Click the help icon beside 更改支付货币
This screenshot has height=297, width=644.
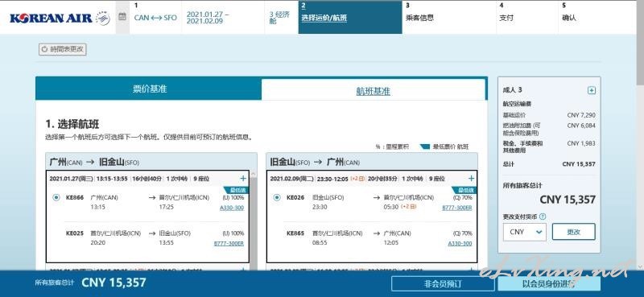(543, 217)
